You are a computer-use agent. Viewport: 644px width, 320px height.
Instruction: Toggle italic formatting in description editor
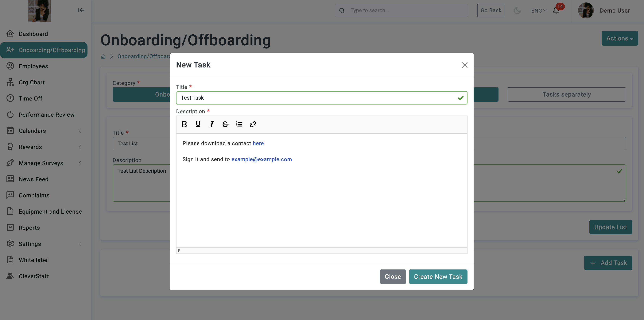pyautogui.click(x=212, y=124)
